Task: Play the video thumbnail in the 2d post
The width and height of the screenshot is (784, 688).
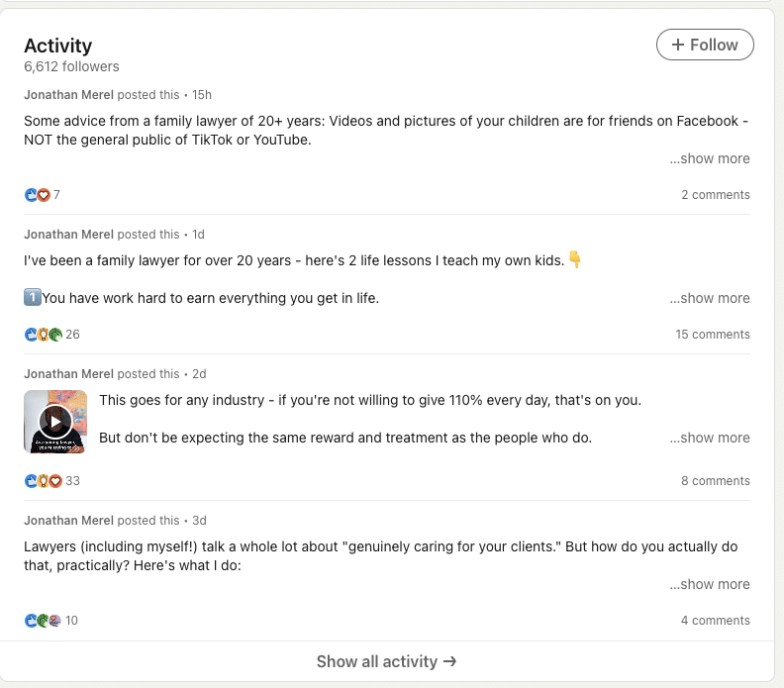Action: [55, 422]
